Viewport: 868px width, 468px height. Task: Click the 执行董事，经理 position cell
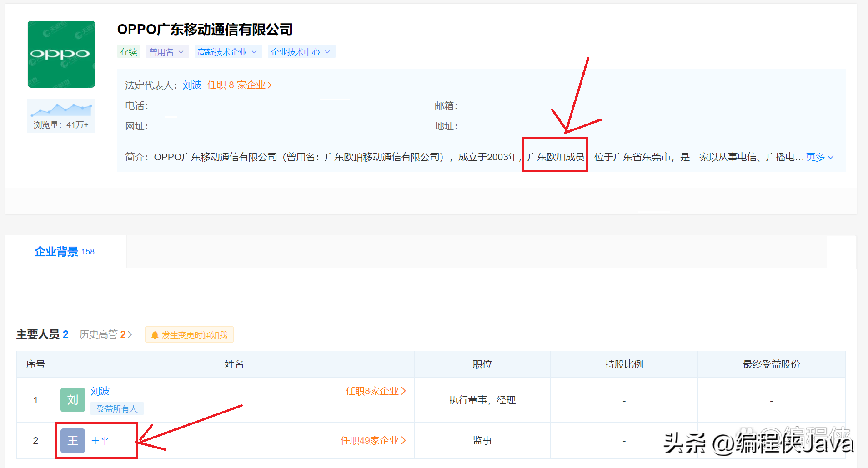[x=482, y=400]
